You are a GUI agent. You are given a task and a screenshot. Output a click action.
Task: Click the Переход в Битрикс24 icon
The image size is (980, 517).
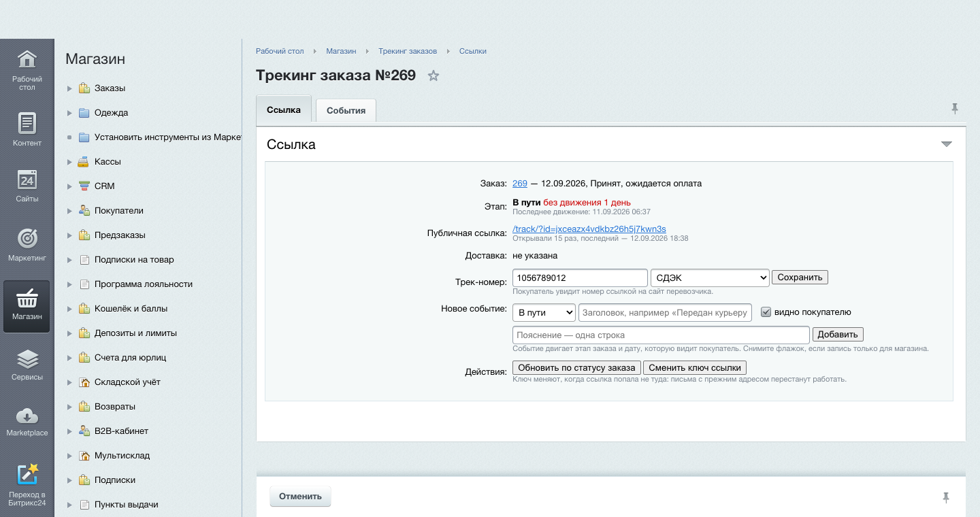27,474
